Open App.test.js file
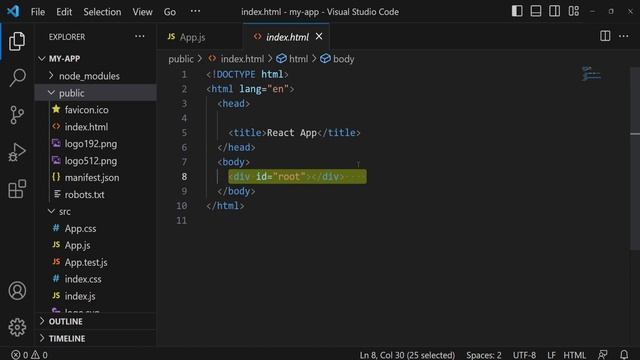Image resolution: width=640 pixels, height=360 pixels. 96,262
